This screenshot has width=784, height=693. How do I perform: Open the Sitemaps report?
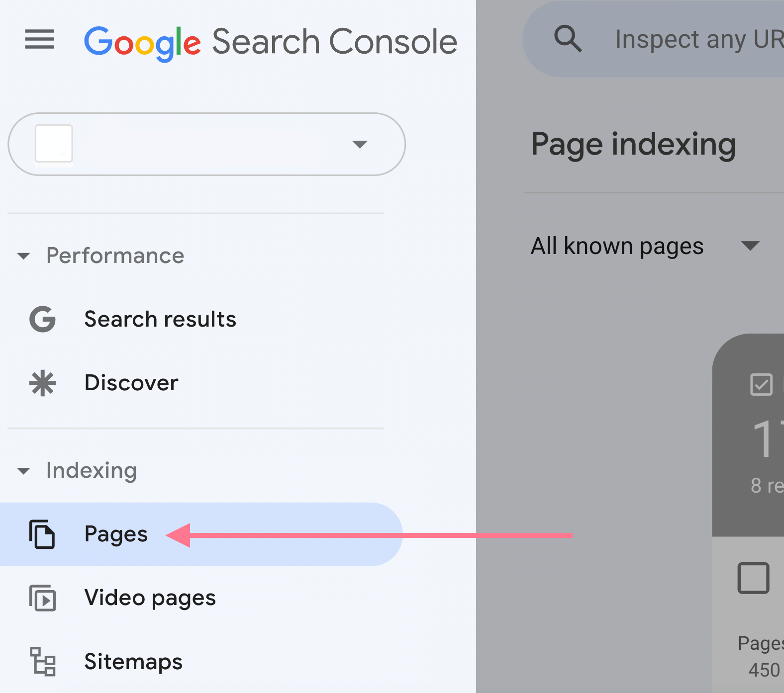133,662
